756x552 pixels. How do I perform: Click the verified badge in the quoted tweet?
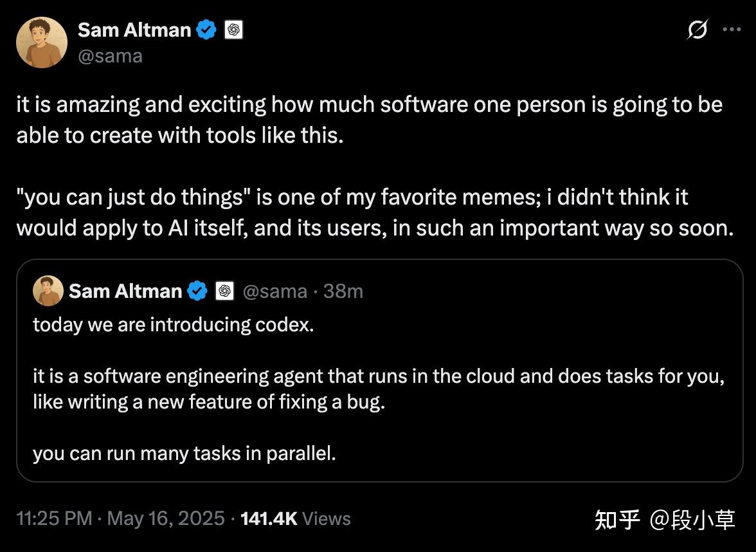click(x=197, y=291)
